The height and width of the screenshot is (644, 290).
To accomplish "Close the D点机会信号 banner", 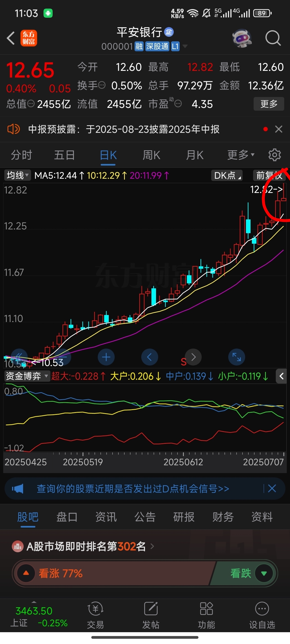I will [272, 488].
